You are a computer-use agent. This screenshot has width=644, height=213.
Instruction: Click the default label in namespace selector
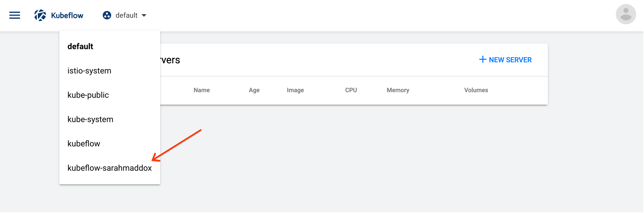tap(126, 15)
